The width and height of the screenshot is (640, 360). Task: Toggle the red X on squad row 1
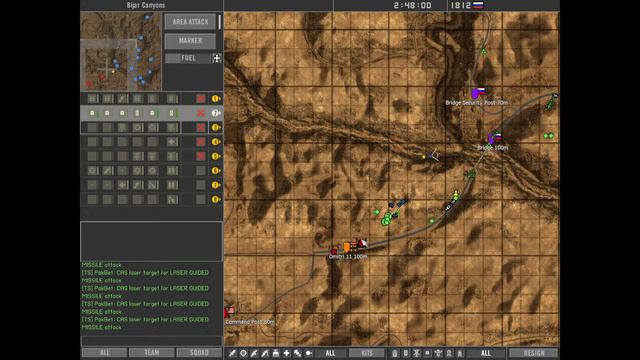(x=200, y=98)
